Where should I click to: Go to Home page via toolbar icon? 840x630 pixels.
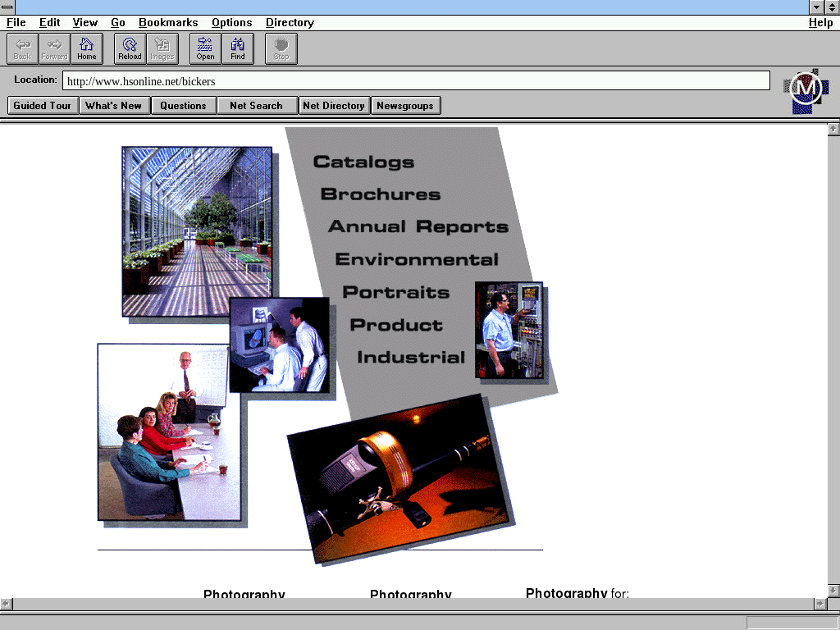[x=87, y=48]
